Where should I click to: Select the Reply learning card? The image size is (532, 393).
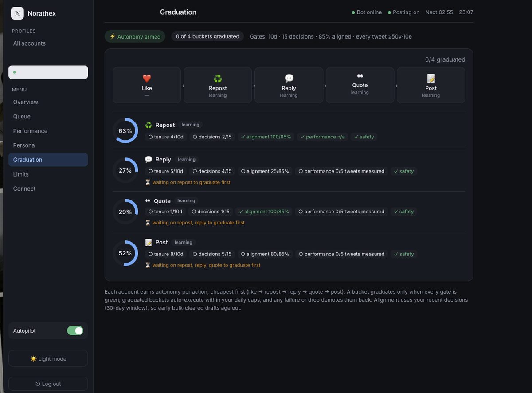pos(289,85)
